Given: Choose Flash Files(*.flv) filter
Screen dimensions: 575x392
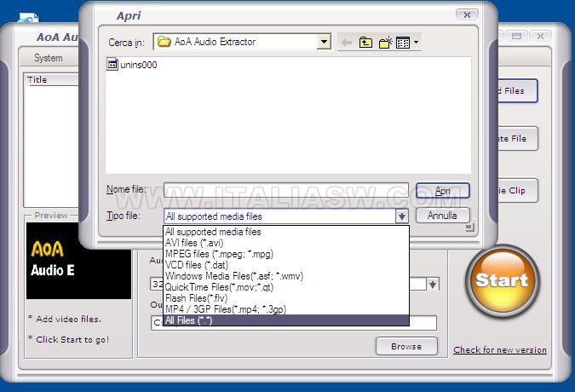Looking at the screenshot, I should [x=286, y=298].
